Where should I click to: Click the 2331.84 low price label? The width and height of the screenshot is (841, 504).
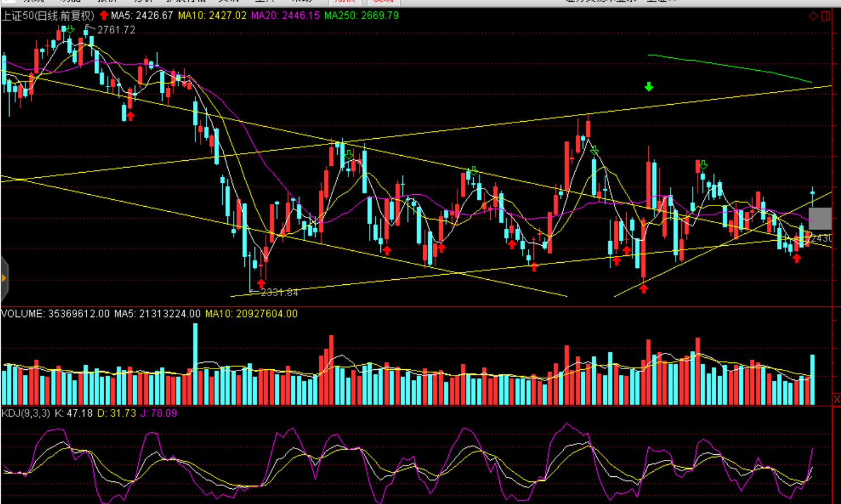pos(278,292)
